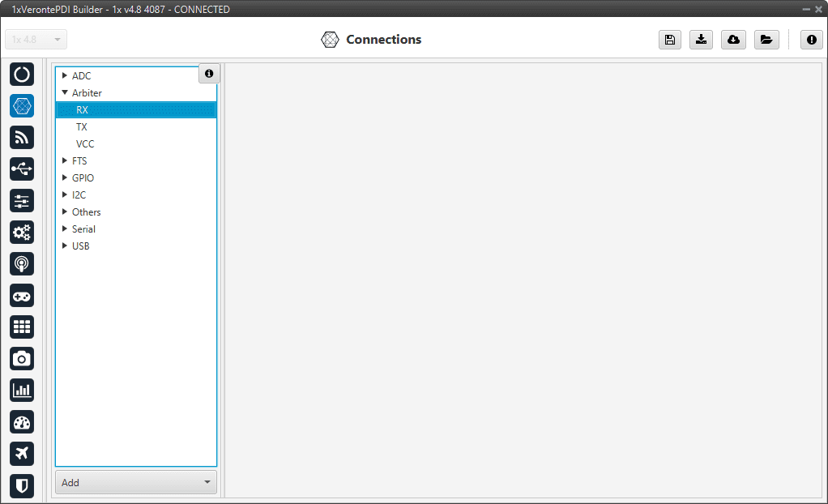Click the open folder toolbar button
828x504 pixels.
766,40
